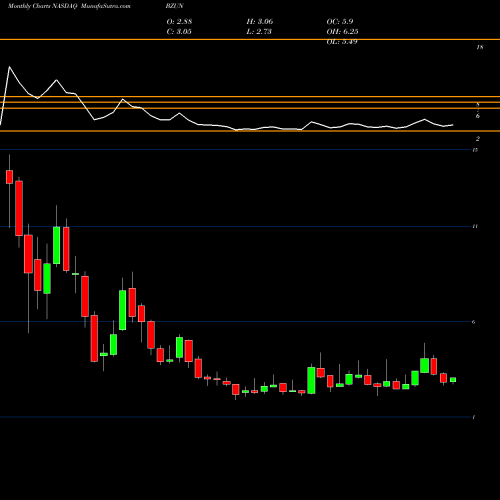The height and width of the screenshot is (500, 500).
Task: Click the '1' price axis label on the candlestick panel
Action: [x=474, y=417]
